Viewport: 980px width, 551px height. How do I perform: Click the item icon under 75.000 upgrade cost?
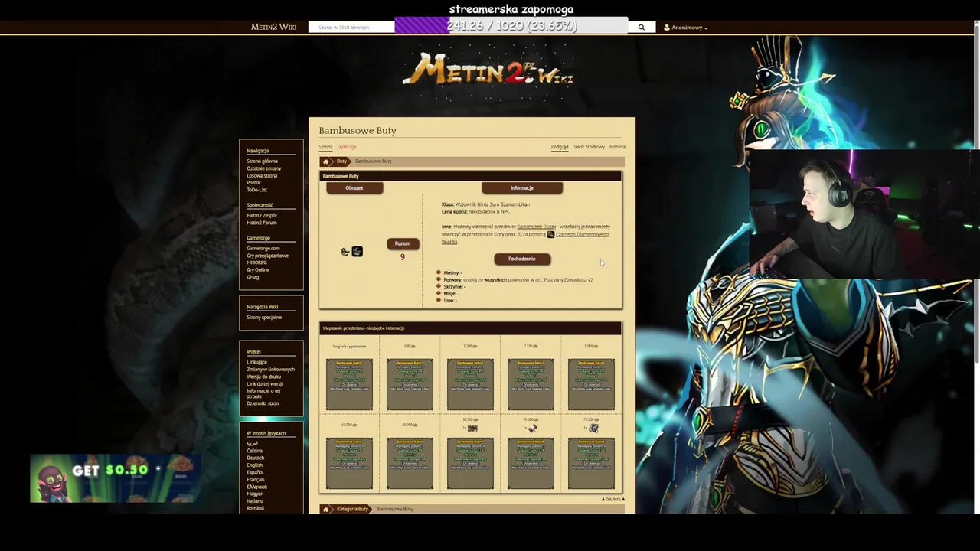[593, 428]
